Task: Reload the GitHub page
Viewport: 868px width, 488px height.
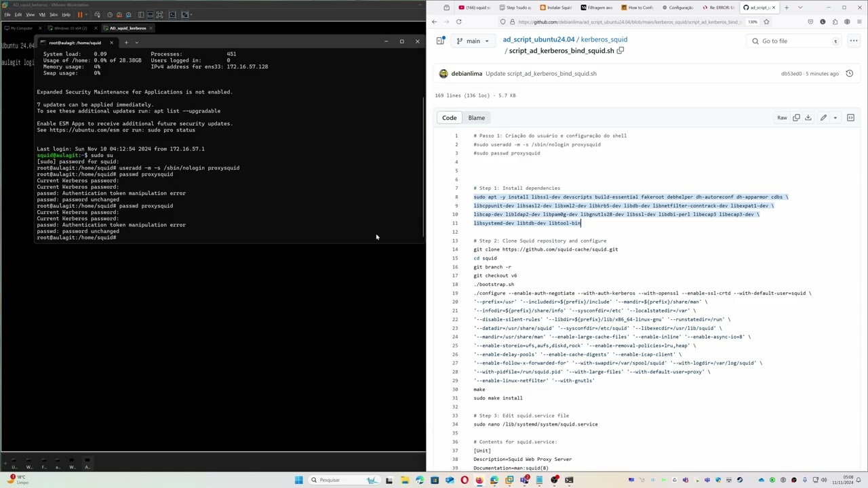Action: click(x=458, y=22)
